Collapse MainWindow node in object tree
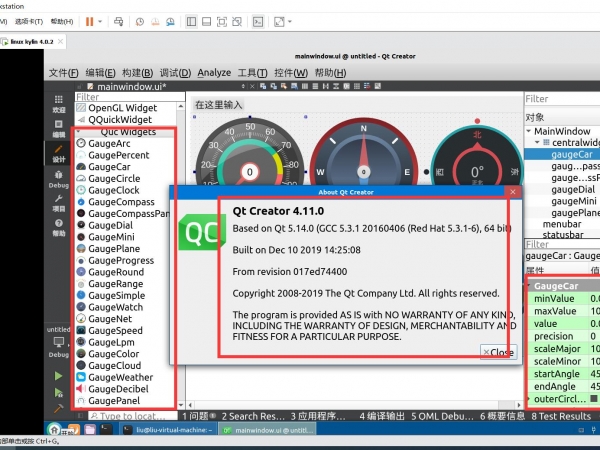This screenshot has height=450, width=600. click(x=529, y=131)
